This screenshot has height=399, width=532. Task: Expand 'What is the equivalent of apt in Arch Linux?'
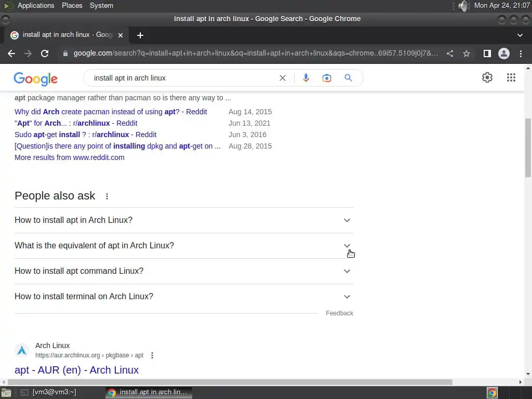tap(183, 246)
